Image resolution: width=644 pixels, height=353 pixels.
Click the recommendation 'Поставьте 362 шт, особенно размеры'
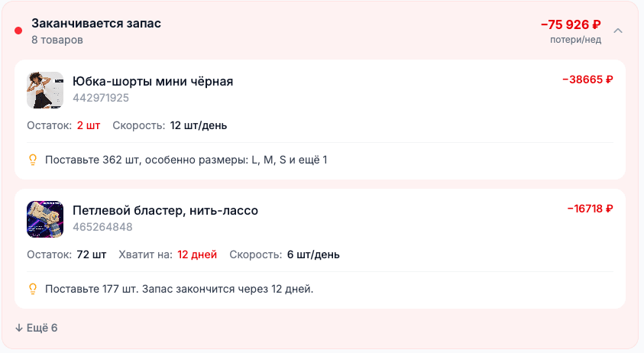coord(186,160)
